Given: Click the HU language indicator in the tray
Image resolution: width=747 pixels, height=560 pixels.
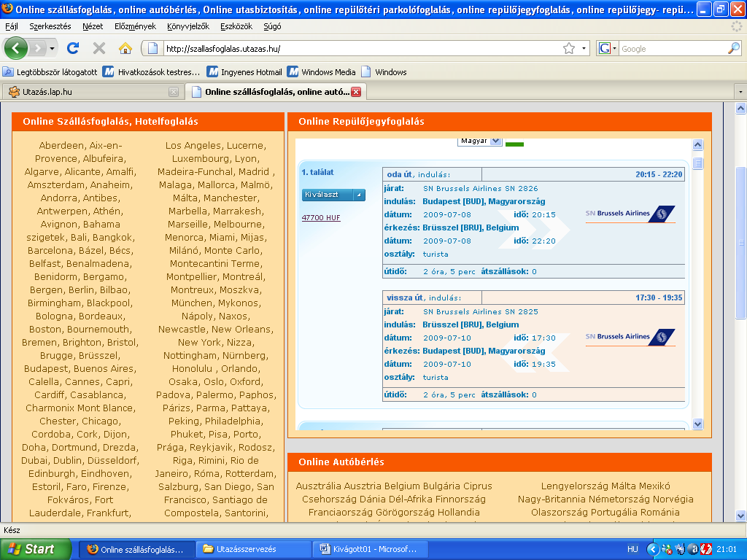Looking at the screenshot, I should [x=632, y=549].
